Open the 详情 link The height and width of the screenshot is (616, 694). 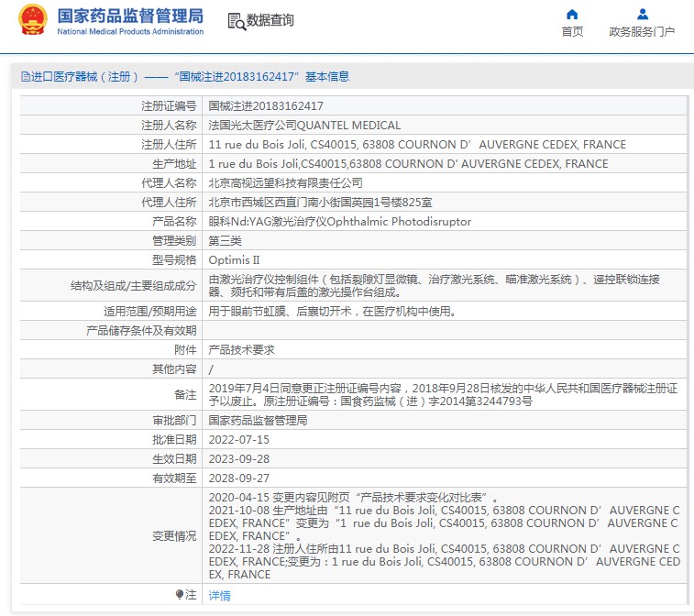(219, 595)
